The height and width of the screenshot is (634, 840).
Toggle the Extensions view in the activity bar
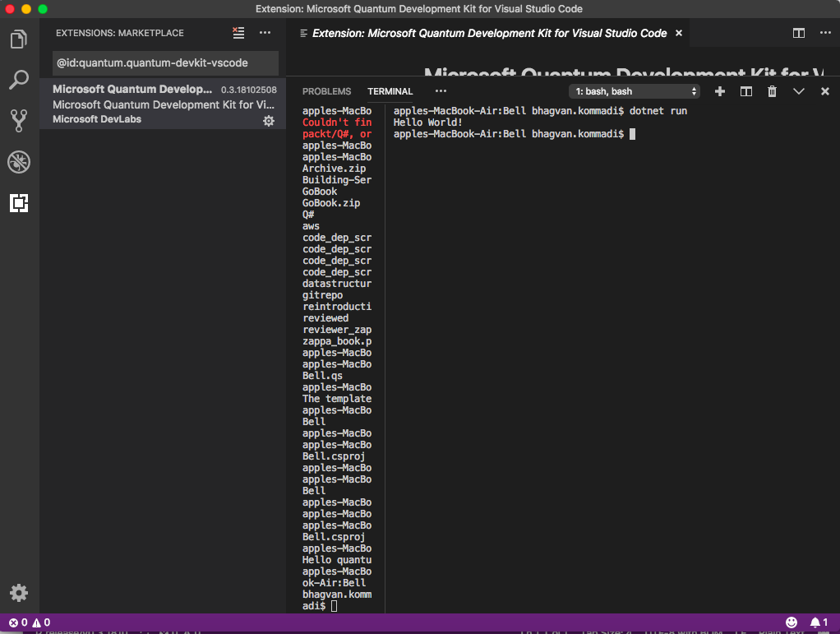click(18, 203)
